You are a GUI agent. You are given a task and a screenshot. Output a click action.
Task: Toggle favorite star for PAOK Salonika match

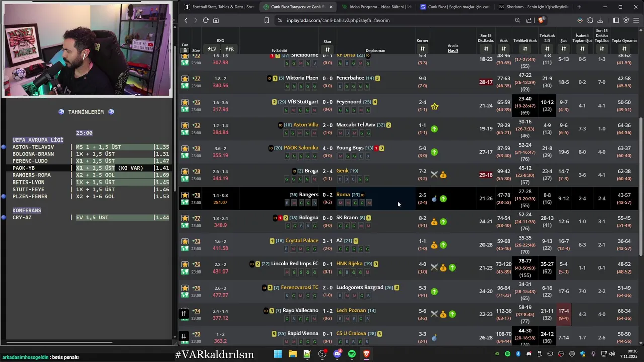tap(185, 148)
